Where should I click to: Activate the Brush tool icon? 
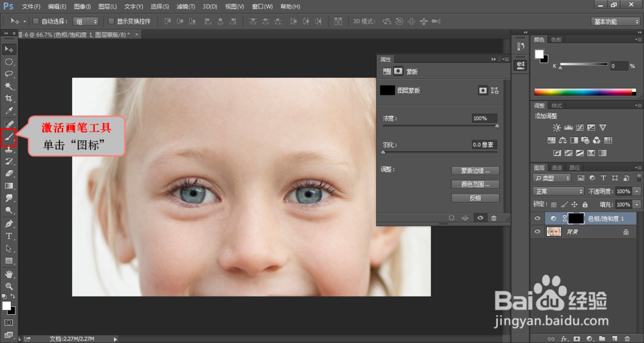click(x=8, y=137)
